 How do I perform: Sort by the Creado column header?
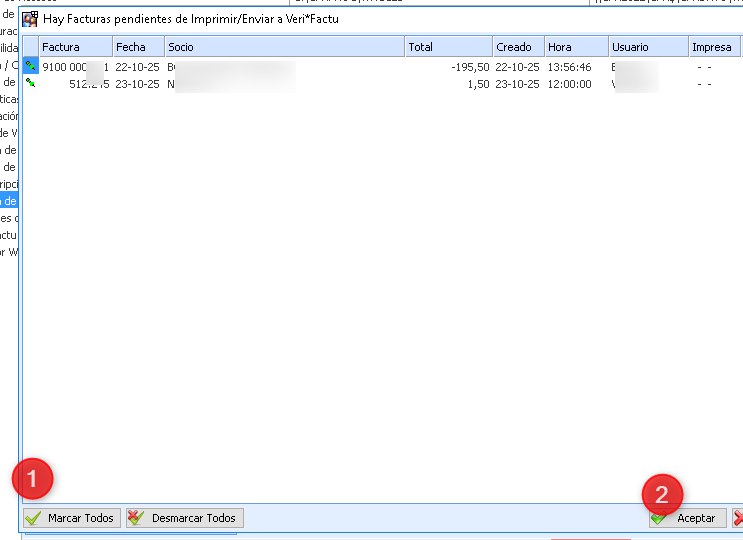(518, 47)
